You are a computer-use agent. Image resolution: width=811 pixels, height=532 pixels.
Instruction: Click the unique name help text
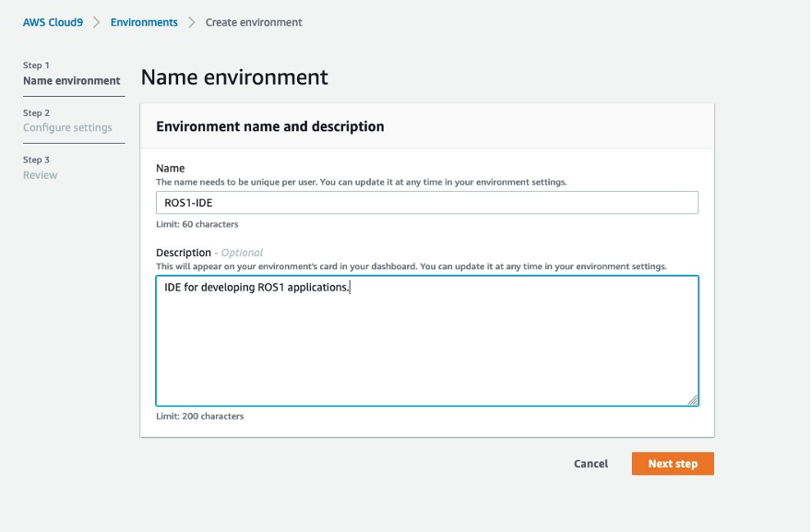click(361, 183)
